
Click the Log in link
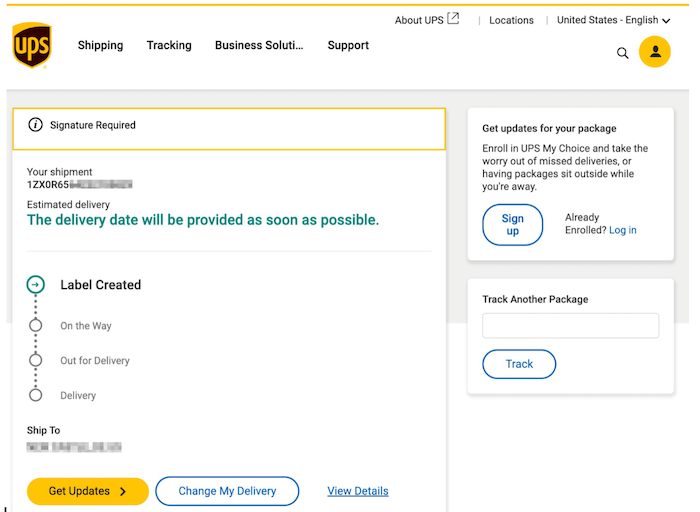click(622, 230)
